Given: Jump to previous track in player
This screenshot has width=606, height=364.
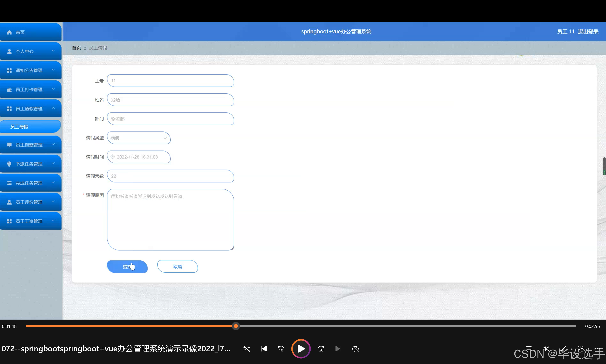Looking at the screenshot, I should [264, 349].
